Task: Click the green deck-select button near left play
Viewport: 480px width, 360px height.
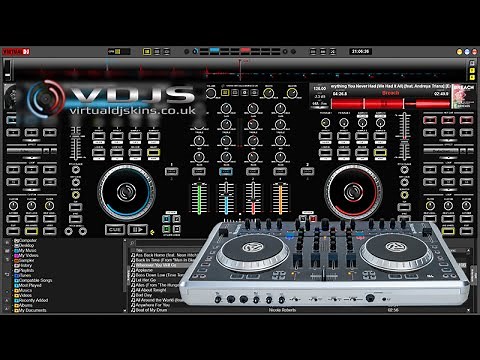Action: pos(166,229)
